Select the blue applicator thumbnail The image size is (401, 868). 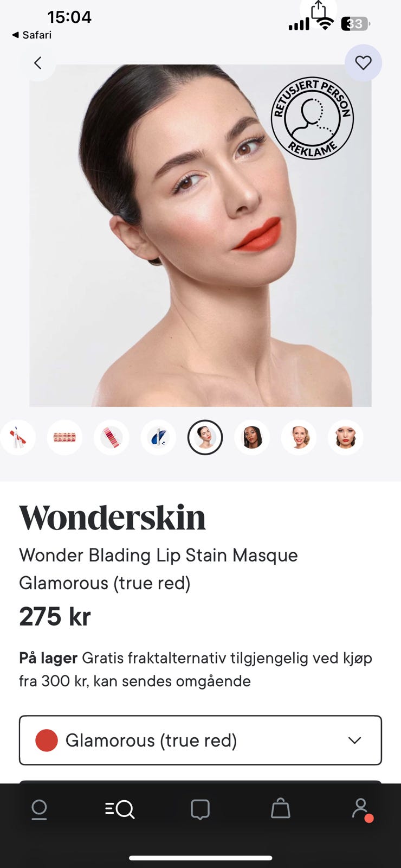click(158, 437)
